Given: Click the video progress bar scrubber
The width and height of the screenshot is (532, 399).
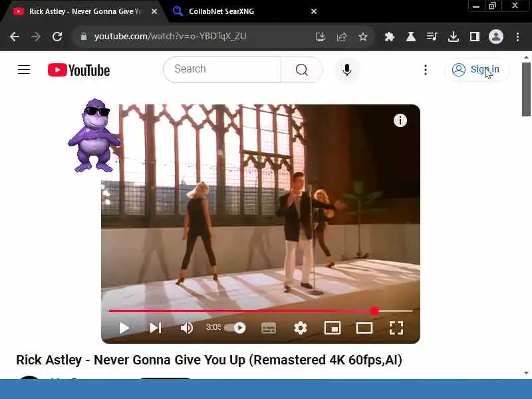Looking at the screenshot, I should click(374, 311).
